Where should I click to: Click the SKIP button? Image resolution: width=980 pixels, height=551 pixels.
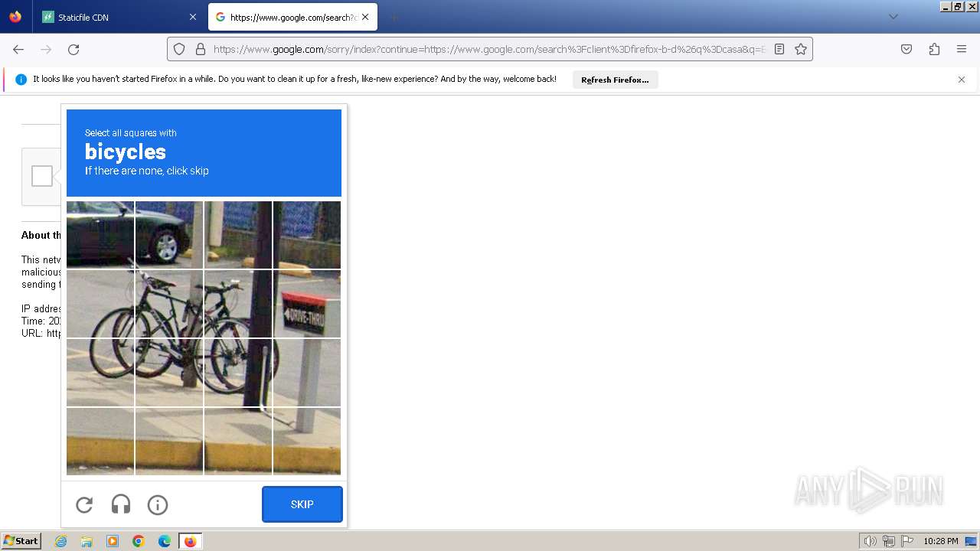coord(302,504)
